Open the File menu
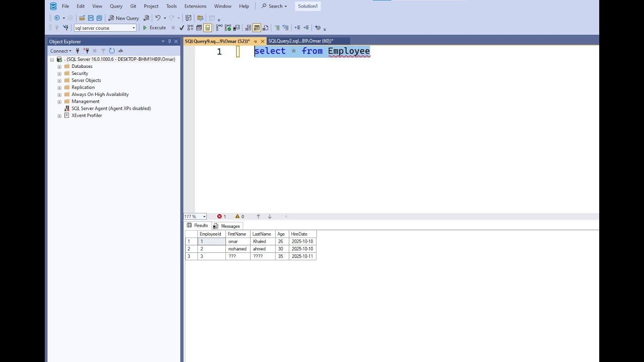This screenshot has width=644, height=362. coord(65,6)
